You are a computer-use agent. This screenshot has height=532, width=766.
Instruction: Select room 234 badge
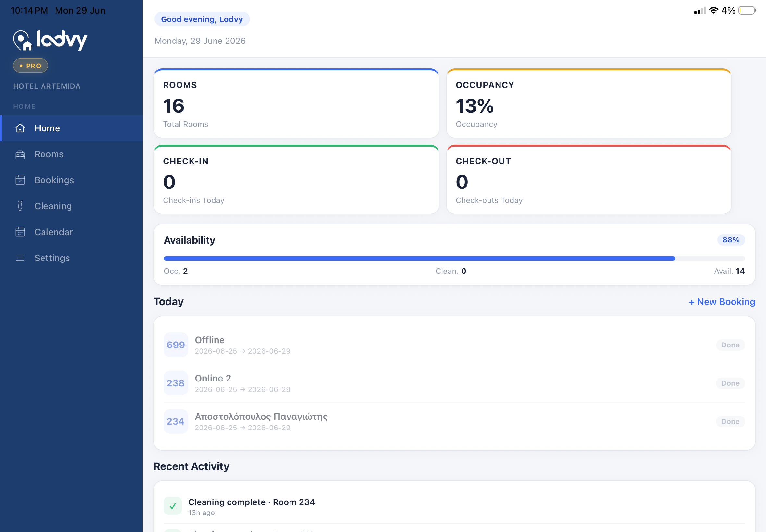[x=176, y=422]
